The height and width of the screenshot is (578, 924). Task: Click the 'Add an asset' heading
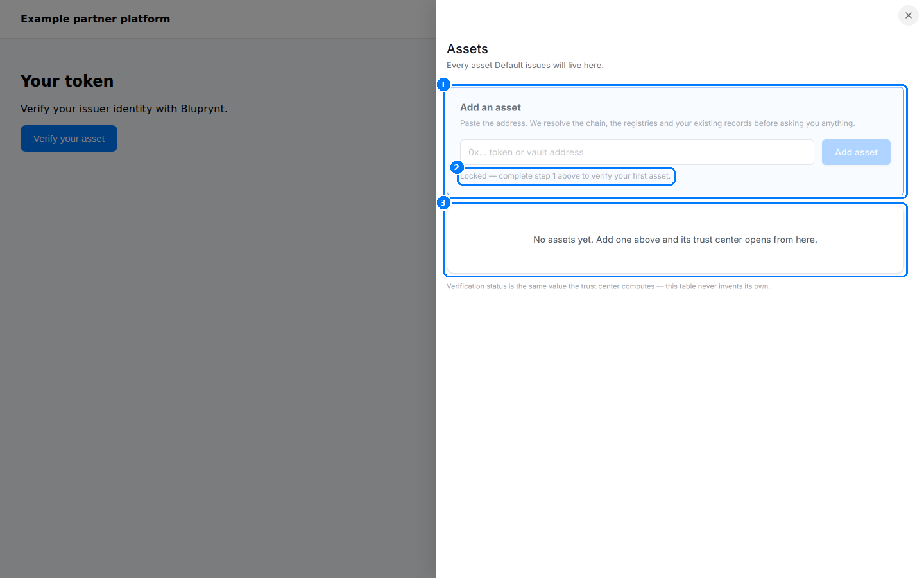[490, 107]
